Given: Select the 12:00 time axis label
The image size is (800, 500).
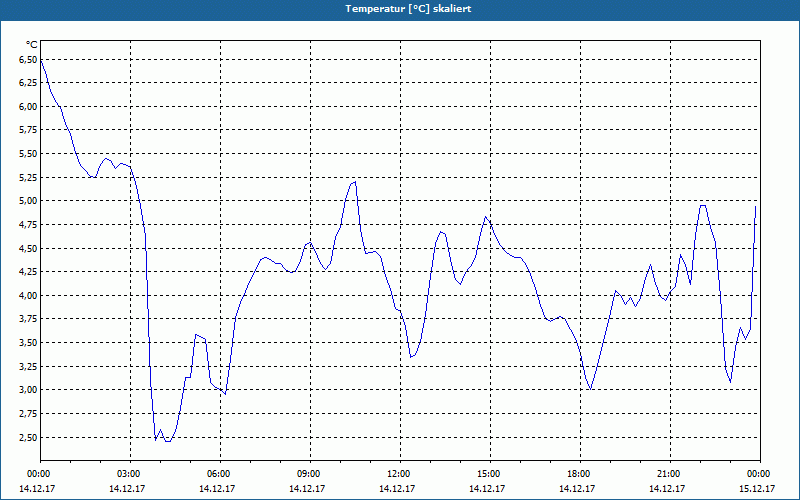Looking at the screenshot, I should [401, 474].
